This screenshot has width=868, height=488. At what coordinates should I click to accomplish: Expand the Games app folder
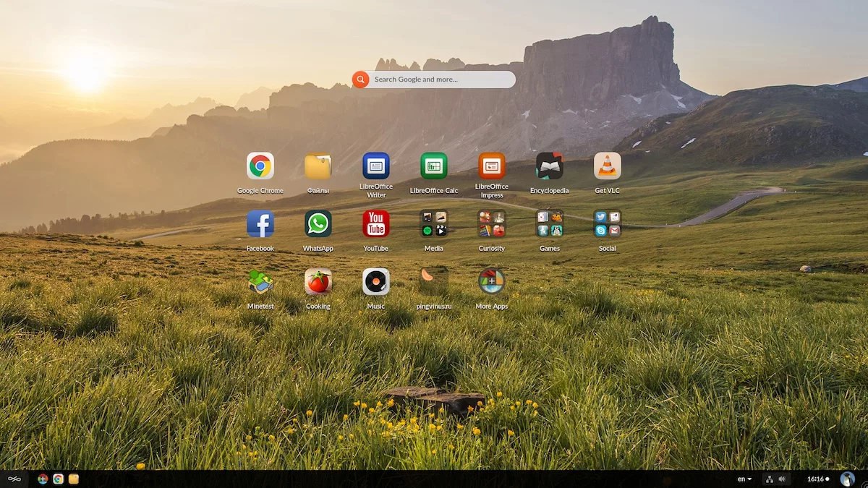click(x=550, y=223)
